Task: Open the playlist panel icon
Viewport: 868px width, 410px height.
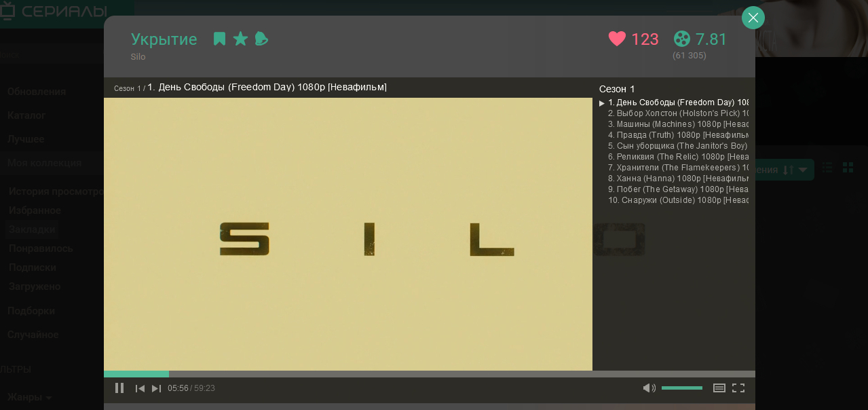Action: click(719, 388)
